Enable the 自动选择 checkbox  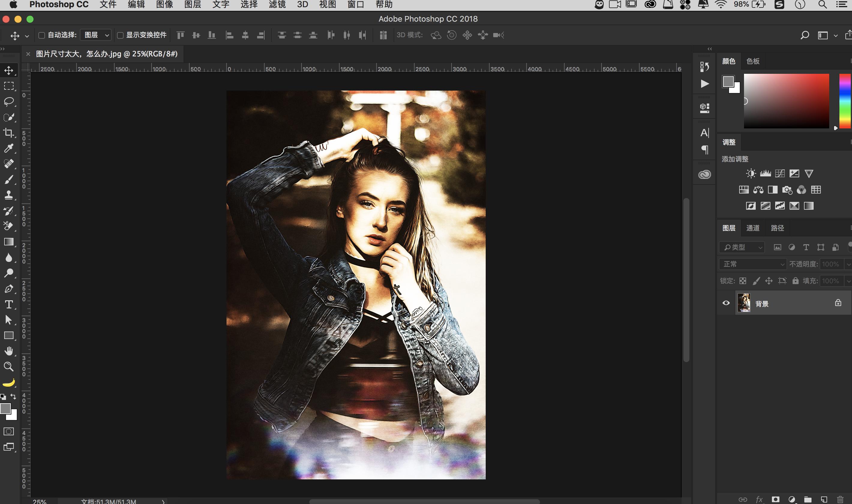coord(42,35)
